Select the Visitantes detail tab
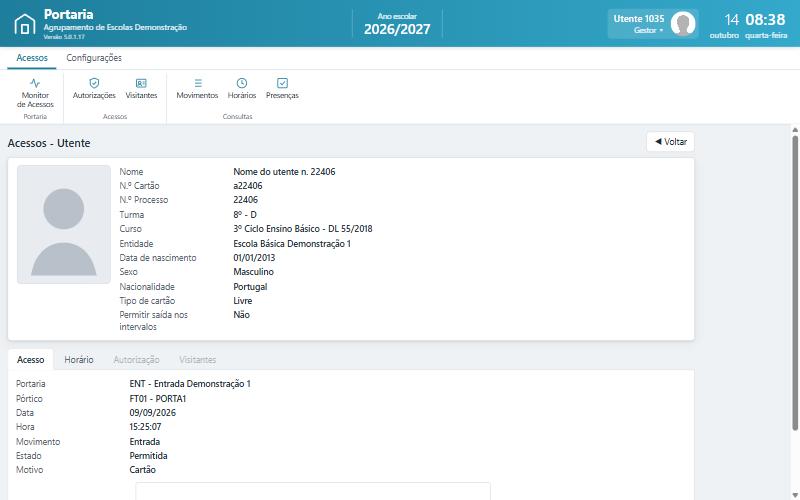Viewport: 800px width, 500px height. point(197,360)
